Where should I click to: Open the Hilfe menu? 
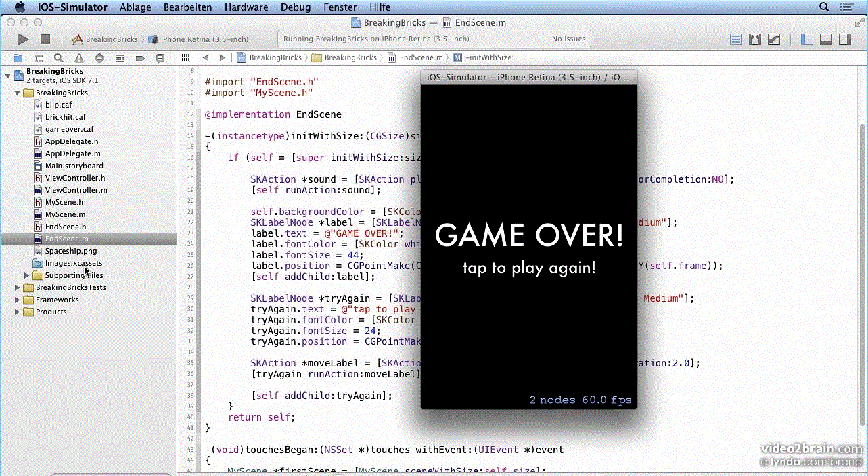click(380, 7)
